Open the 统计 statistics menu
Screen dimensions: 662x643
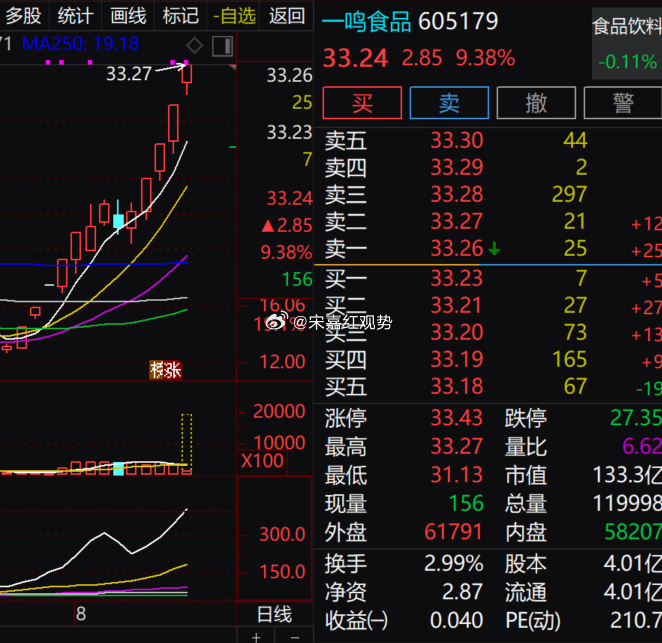(x=75, y=16)
